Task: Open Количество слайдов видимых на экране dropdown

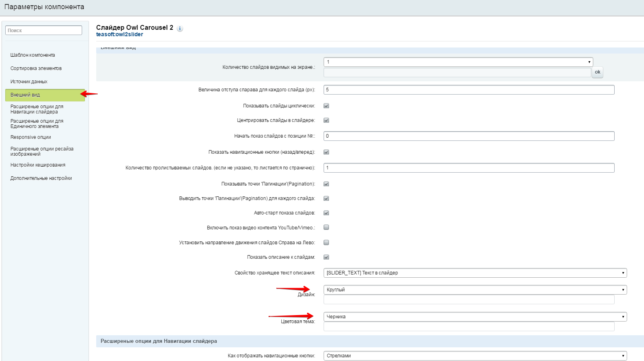Action: pos(458,62)
